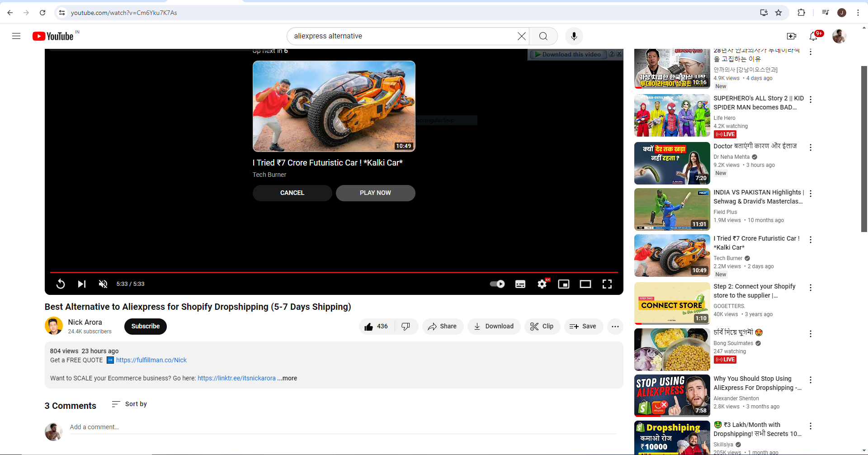Click the Kalki Car up-next thumbnail
This screenshot has height=455, width=868.
pos(334,106)
